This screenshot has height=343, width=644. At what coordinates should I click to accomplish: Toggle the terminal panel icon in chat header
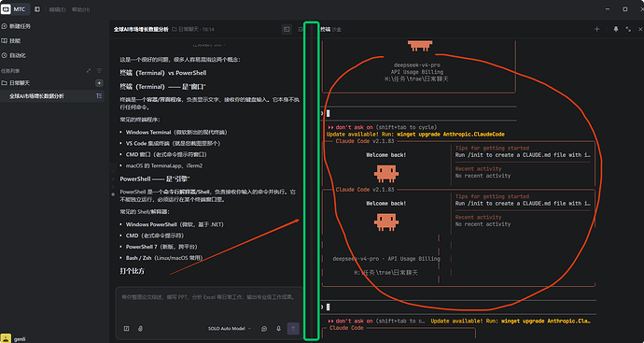point(287,29)
